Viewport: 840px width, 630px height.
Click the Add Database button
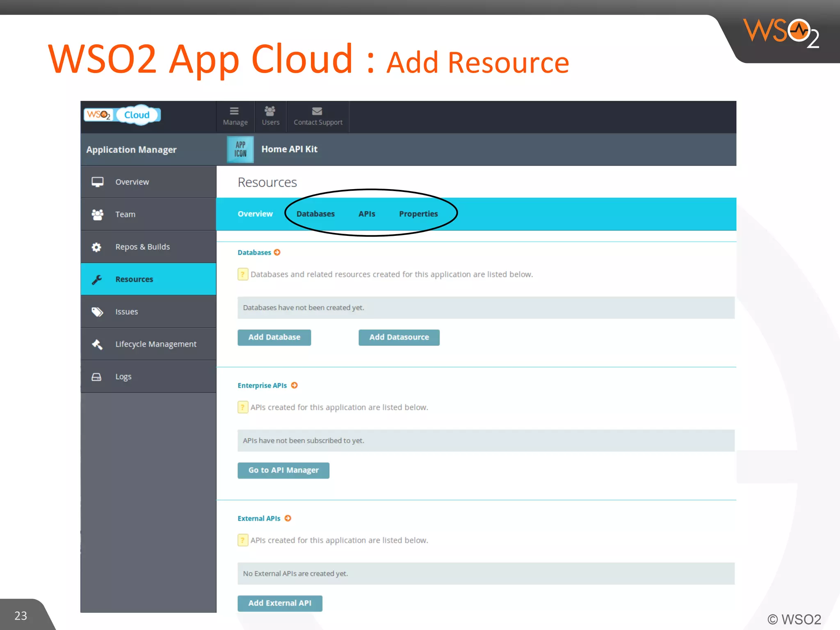(x=274, y=337)
